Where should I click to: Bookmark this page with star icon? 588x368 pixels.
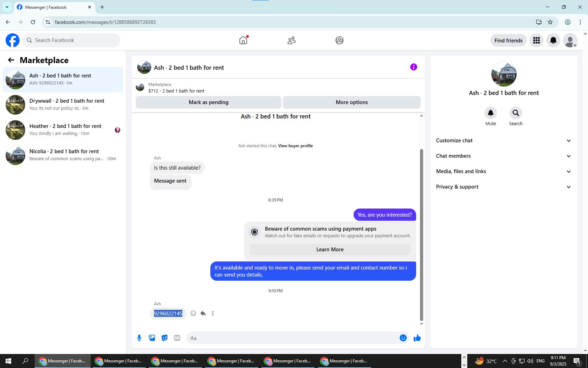pyautogui.click(x=550, y=22)
